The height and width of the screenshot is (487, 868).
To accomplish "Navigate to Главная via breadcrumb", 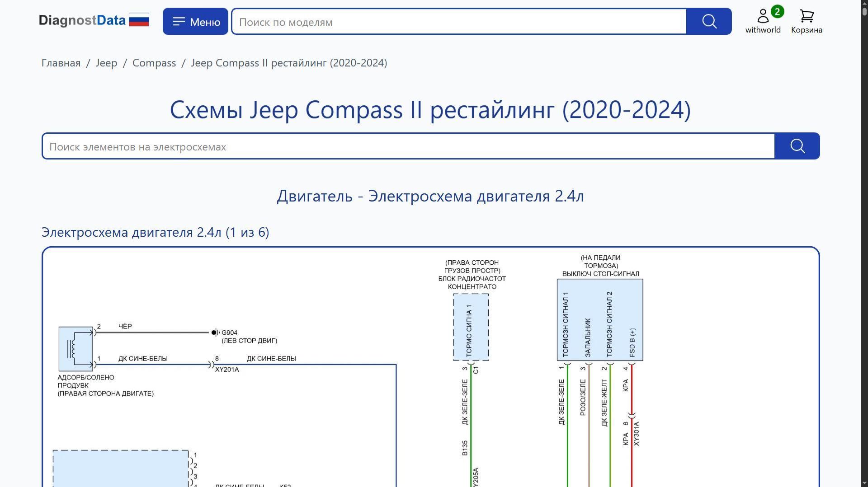I will point(60,63).
